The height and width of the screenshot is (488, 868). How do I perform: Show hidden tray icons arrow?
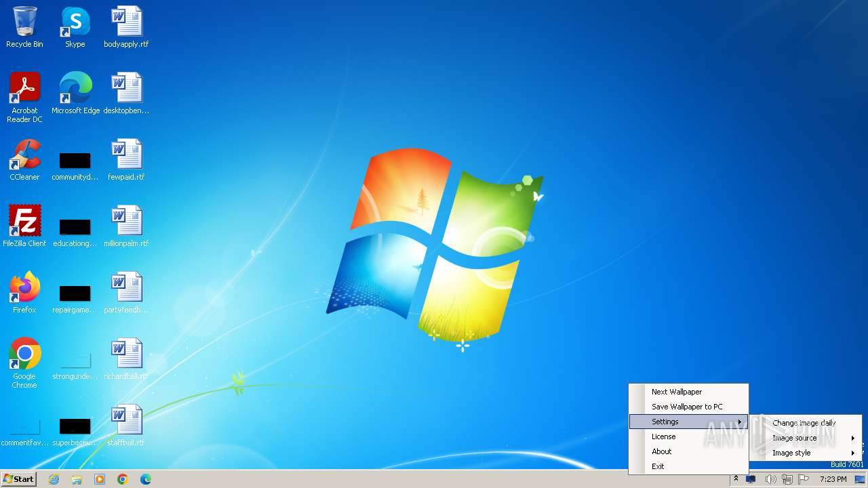(x=736, y=479)
